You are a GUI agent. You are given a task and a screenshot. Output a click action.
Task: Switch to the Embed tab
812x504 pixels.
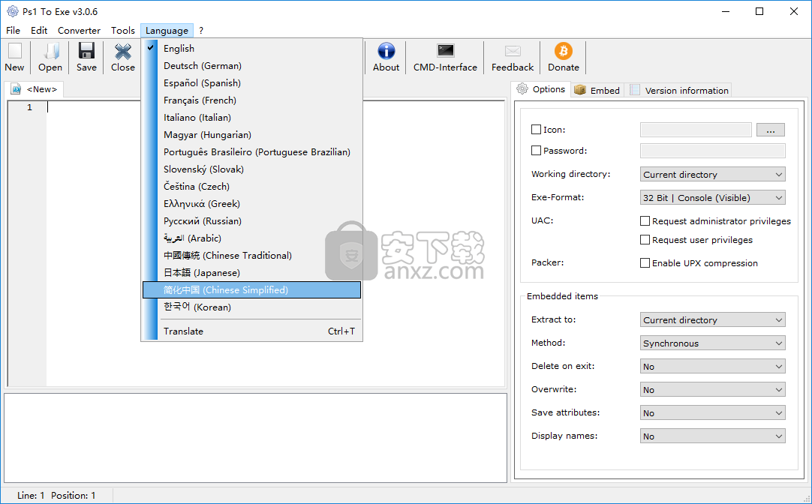click(x=597, y=90)
